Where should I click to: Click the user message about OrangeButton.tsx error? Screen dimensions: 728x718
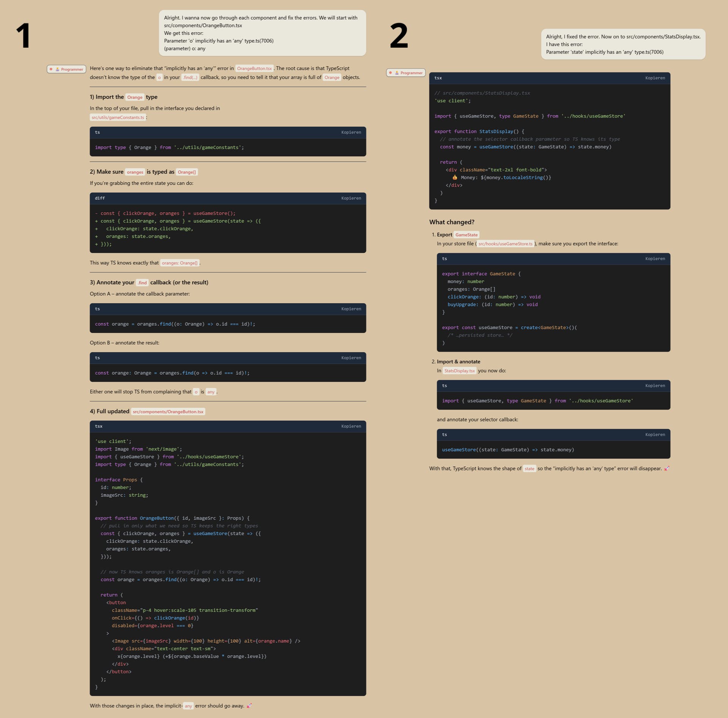pyautogui.click(x=262, y=33)
